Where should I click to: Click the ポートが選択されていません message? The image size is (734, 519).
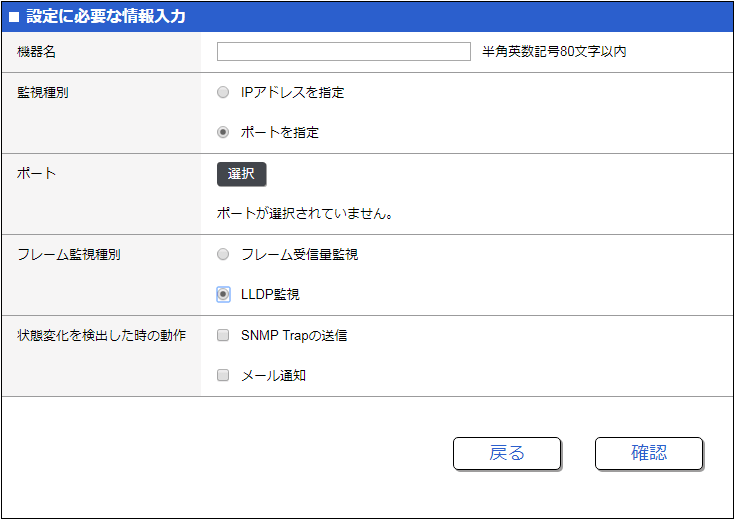(x=304, y=213)
